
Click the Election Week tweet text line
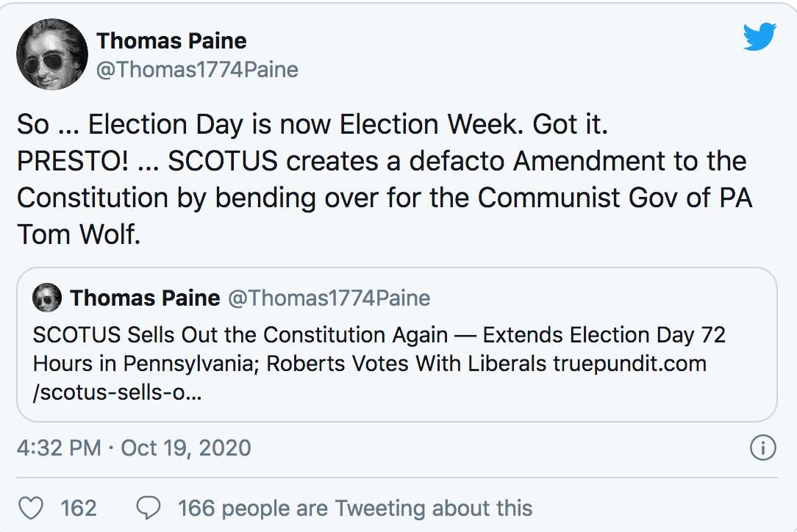click(312, 124)
